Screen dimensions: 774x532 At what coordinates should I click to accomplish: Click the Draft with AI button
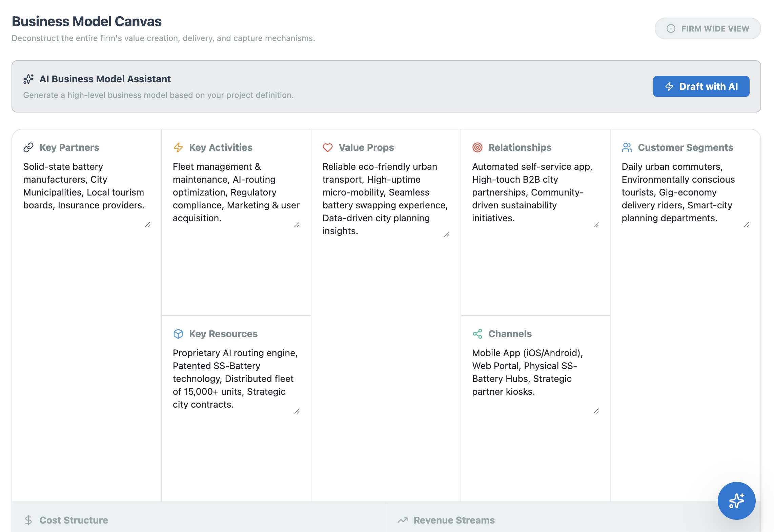pyautogui.click(x=701, y=86)
